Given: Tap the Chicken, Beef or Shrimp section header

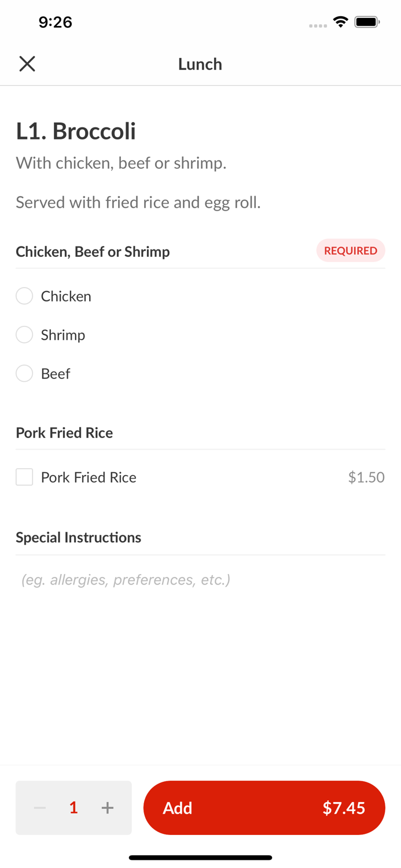Looking at the screenshot, I should coord(93,252).
